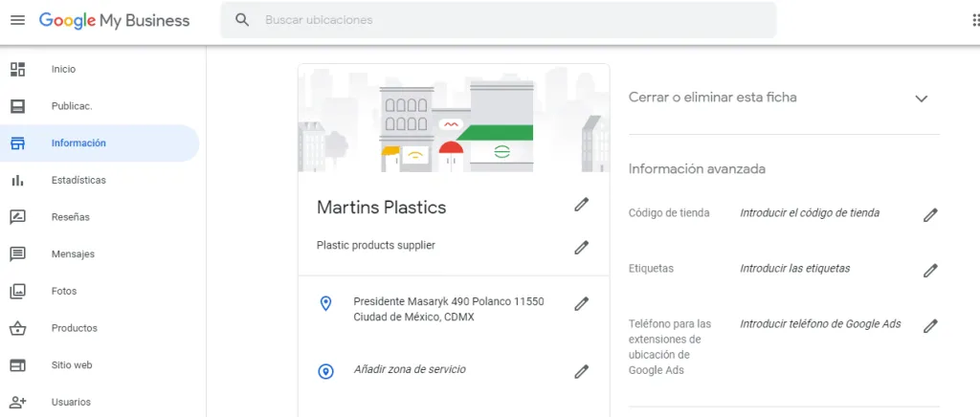The width and height of the screenshot is (980, 417).
Task: Click the blue address location pin
Action: coord(325,304)
